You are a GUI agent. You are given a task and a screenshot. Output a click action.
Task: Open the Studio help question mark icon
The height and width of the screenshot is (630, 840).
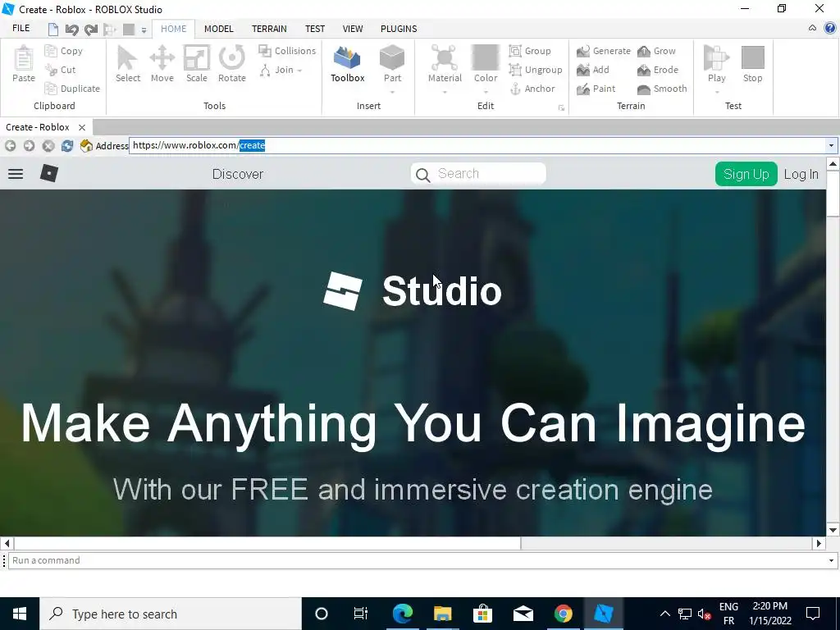coord(830,29)
